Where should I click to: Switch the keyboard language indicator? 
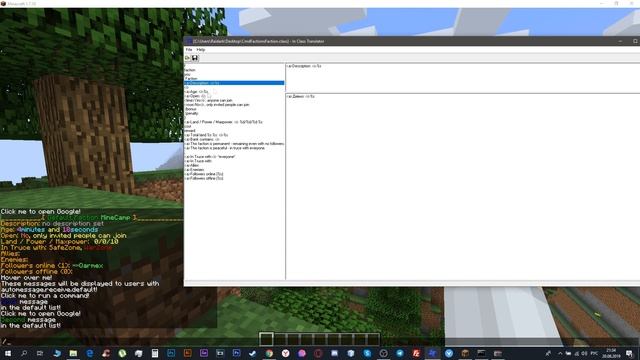click(x=594, y=353)
